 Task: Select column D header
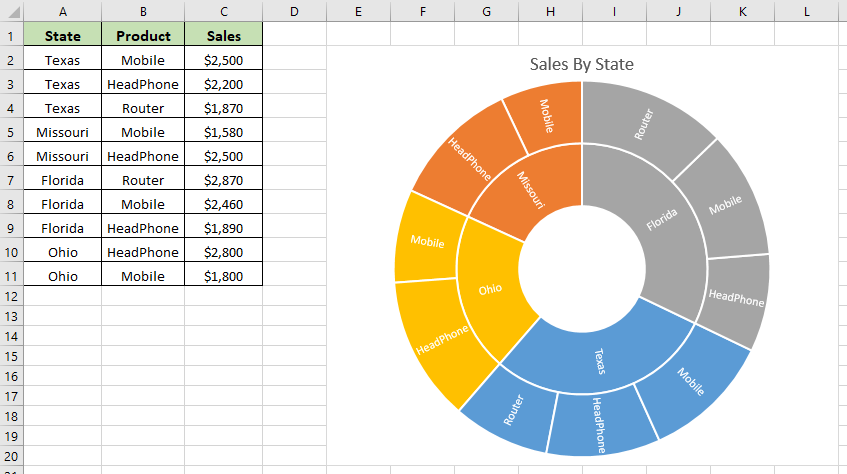click(294, 11)
